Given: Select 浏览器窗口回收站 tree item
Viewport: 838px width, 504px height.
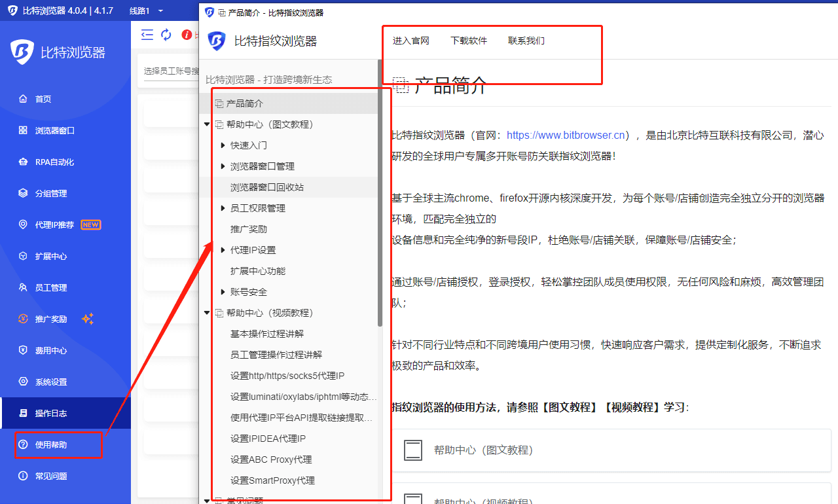Looking at the screenshot, I should click(266, 187).
